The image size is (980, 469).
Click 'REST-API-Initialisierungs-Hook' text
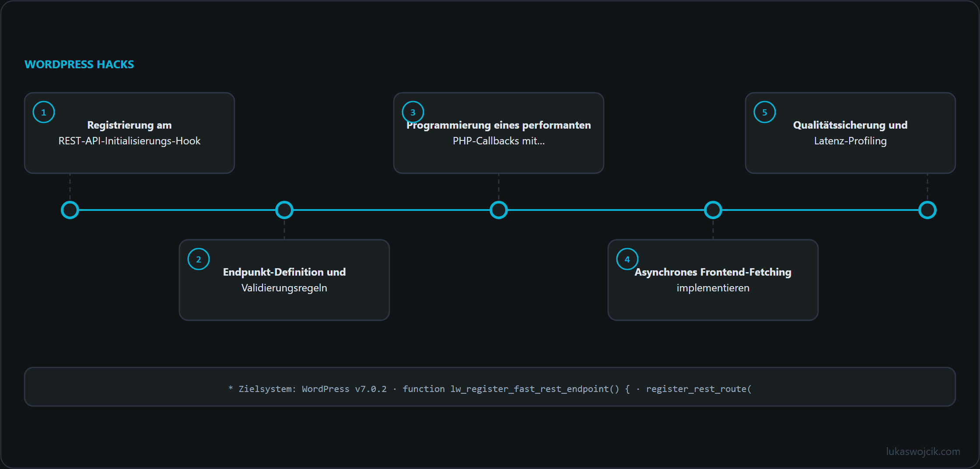click(x=129, y=141)
